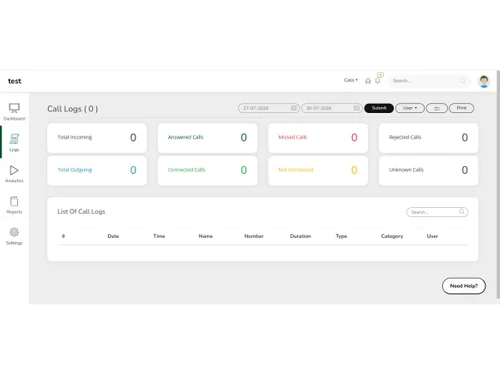Select the Not Connected card

[318, 170]
